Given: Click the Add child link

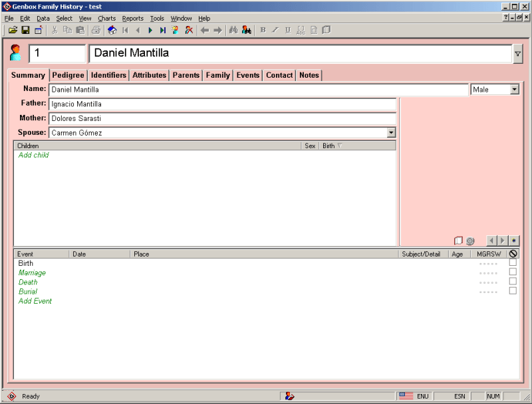Looking at the screenshot, I should pos(33,155).
